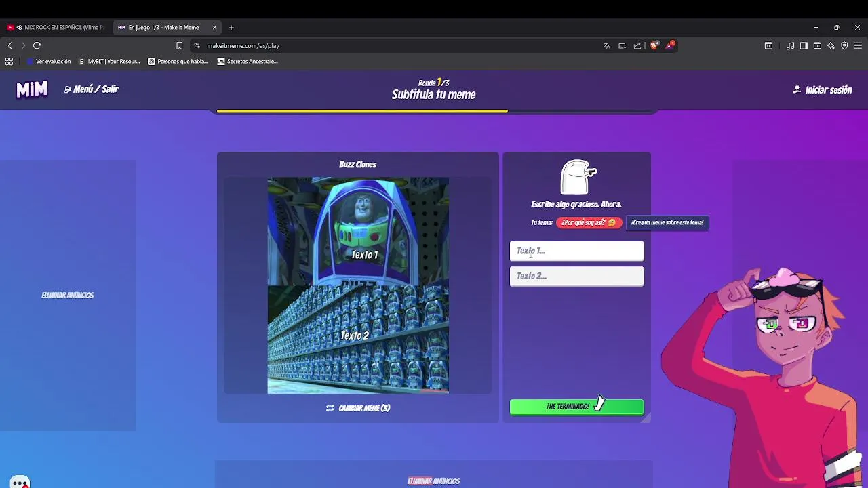Image resolution: width=868 pixels, height=488 pixels.
Task: Click the chat bubble icon at bottom left
Action: (20, 483)
